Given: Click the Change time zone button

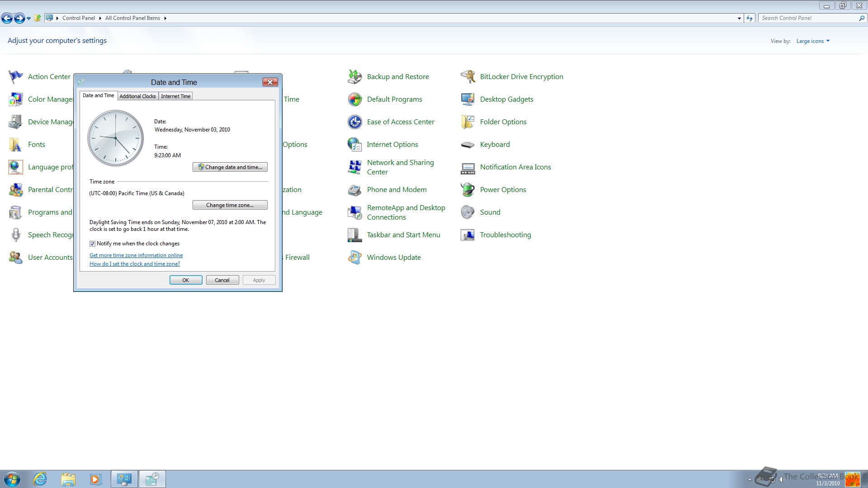Looking at the screenshot, I should [x=230, y=205].
